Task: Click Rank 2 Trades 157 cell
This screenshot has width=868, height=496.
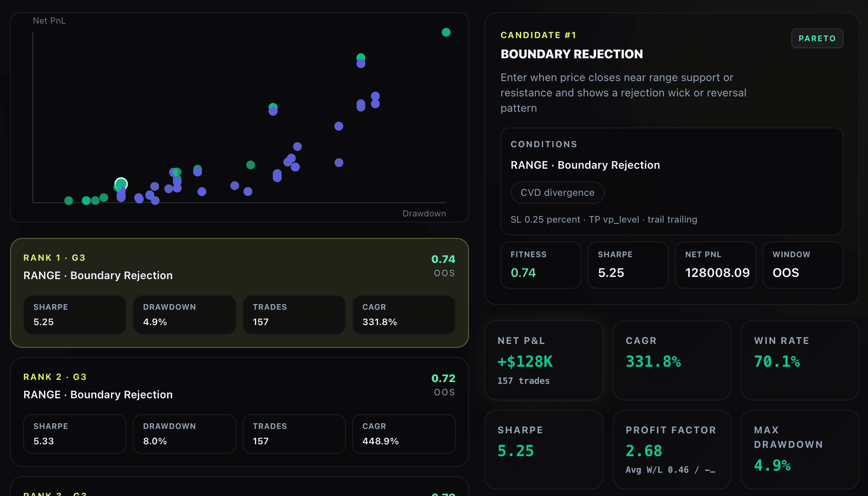Action: pyautogui.click(x=294, y=434)
